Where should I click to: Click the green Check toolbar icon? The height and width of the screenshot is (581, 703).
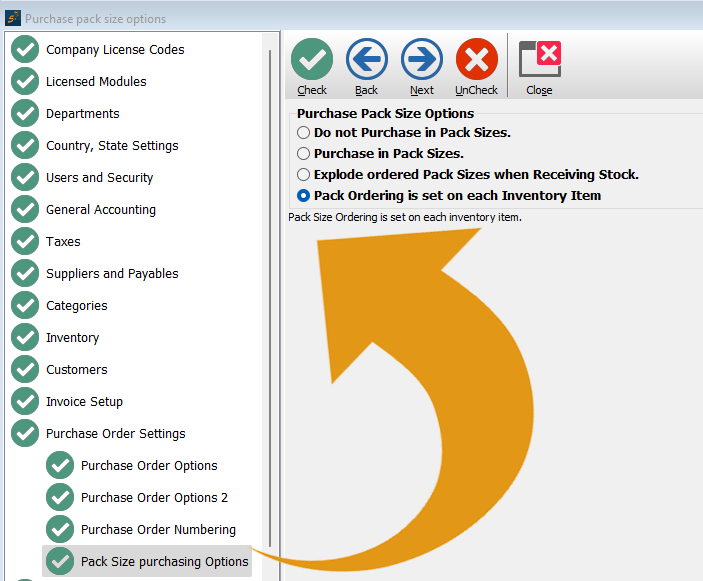tap(312, 61)
